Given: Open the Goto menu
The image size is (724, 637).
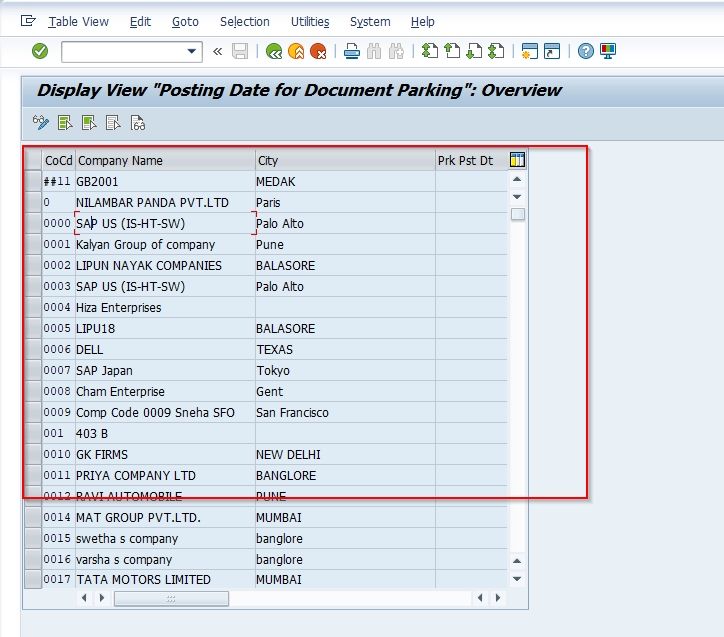Looking at the screenshot, I should pos(185,22).
